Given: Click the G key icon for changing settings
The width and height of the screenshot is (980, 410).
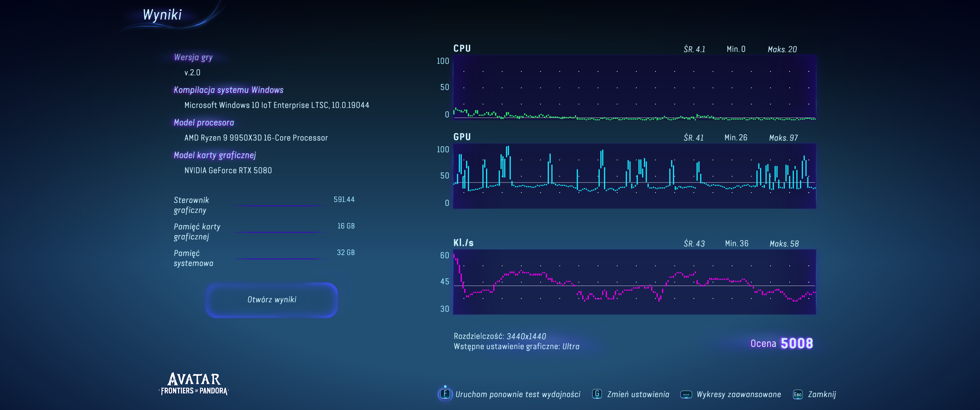Looking at the screenshot, I should point(597,394).
